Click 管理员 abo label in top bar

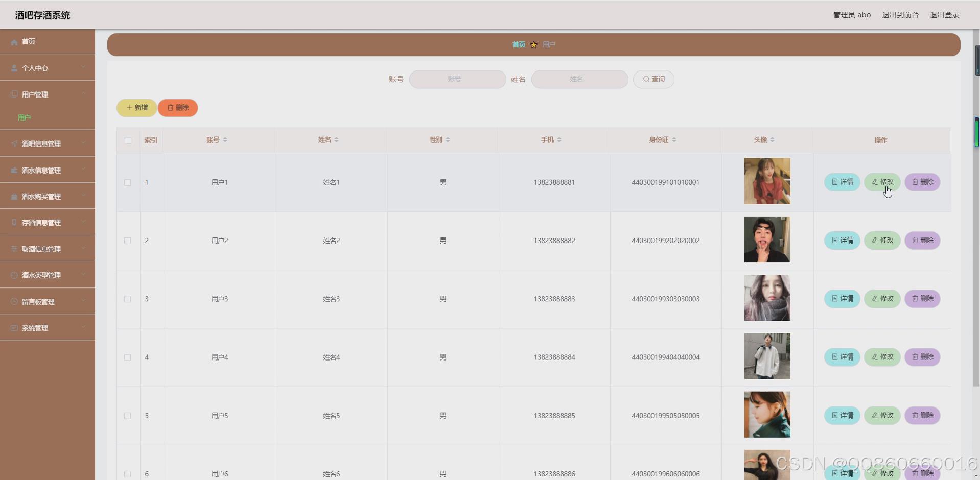point(852,15)
